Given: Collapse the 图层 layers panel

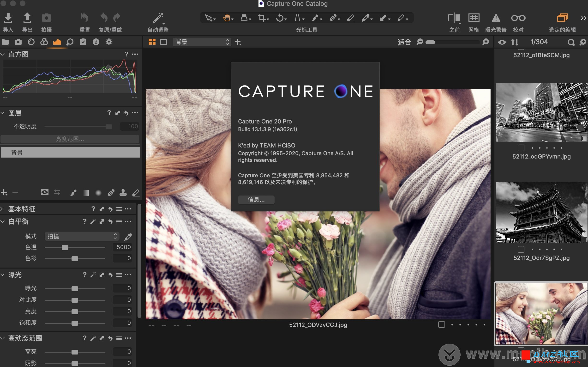Looking at the screenshot, I should coord(3,113).
